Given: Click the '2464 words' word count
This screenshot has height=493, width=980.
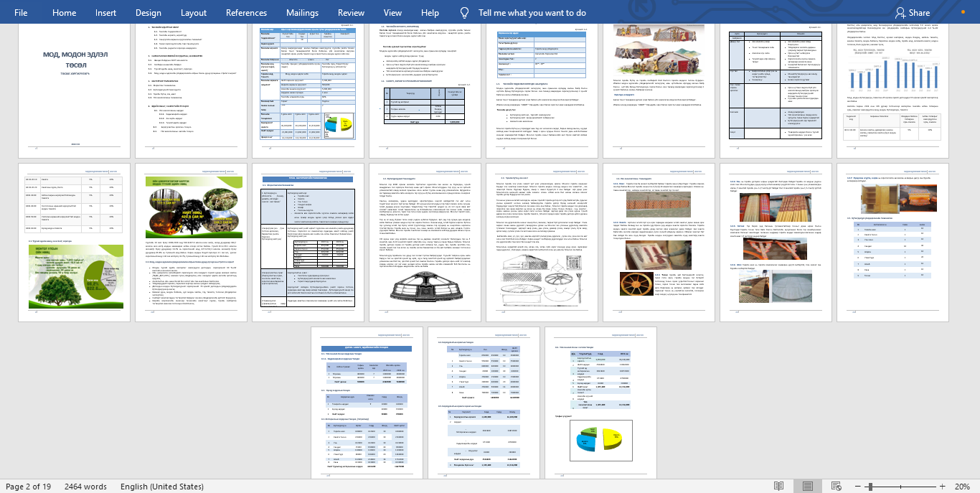Looking at the screenshot, I should pos(85,487).
